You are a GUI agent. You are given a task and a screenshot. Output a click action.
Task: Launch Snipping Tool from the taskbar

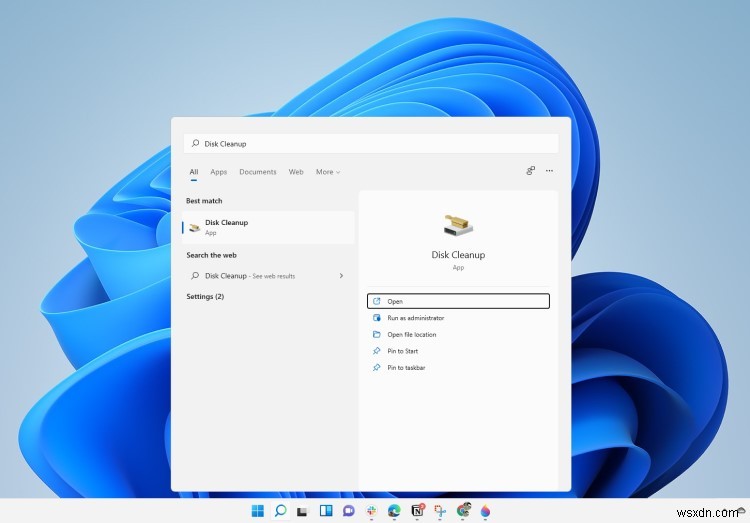[440, 511]
